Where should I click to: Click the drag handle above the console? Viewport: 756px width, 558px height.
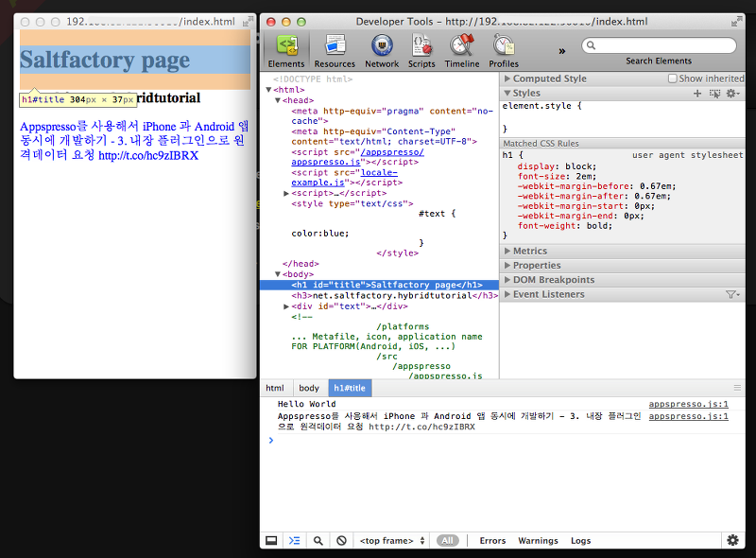[737, 388]
